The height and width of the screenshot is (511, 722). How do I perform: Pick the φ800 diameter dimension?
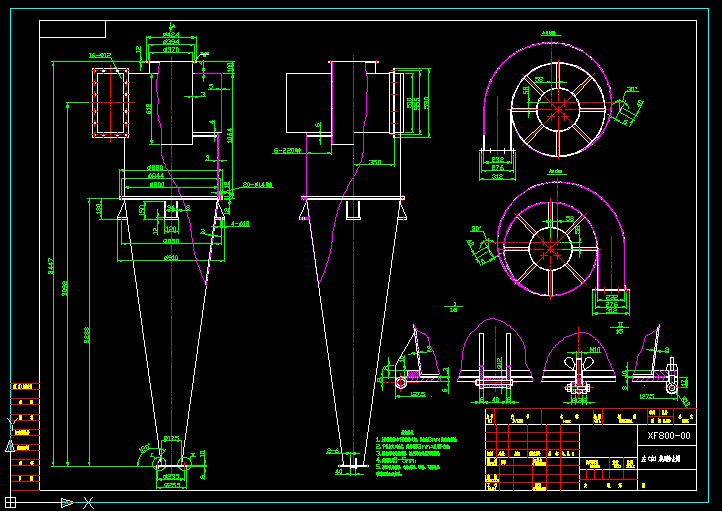pyautogui.click(x=156, y=185)
